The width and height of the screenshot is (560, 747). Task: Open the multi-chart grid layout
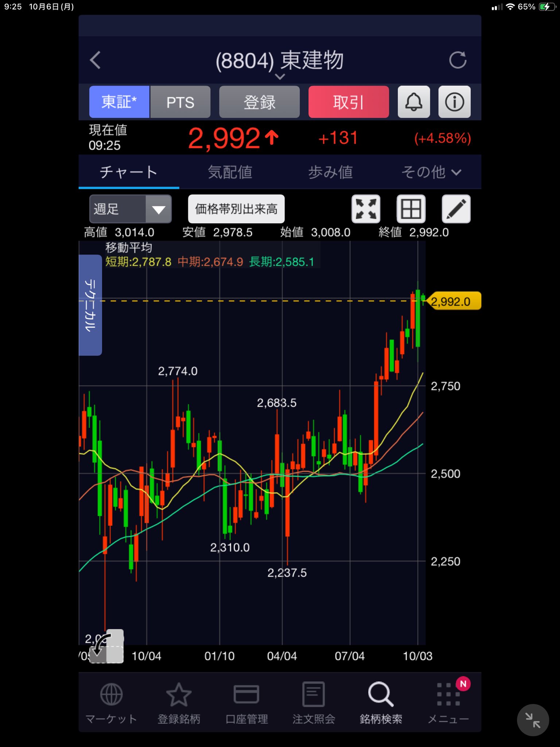pyautogui.click(x=411, y=209)
